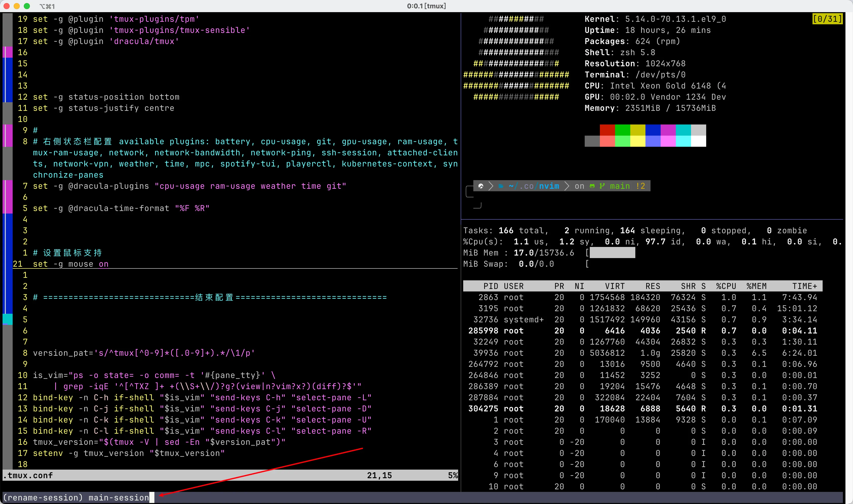Click the %MEM column header in top
The height and width of the screenshot is (504, 853).
click(x=757, y=286)
